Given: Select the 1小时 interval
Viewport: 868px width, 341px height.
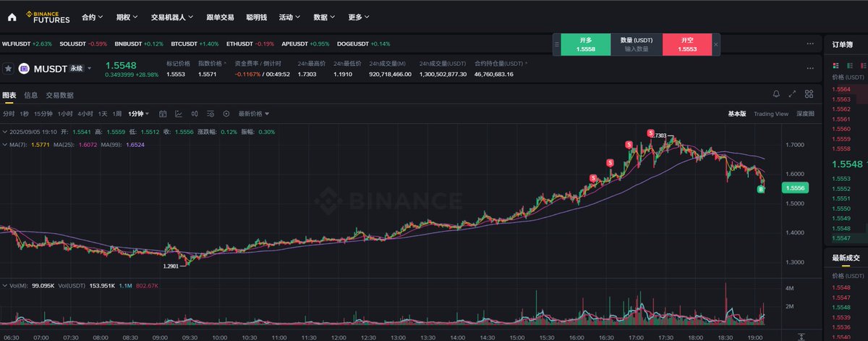Looking at the screenshot, I should pos(65,114).
